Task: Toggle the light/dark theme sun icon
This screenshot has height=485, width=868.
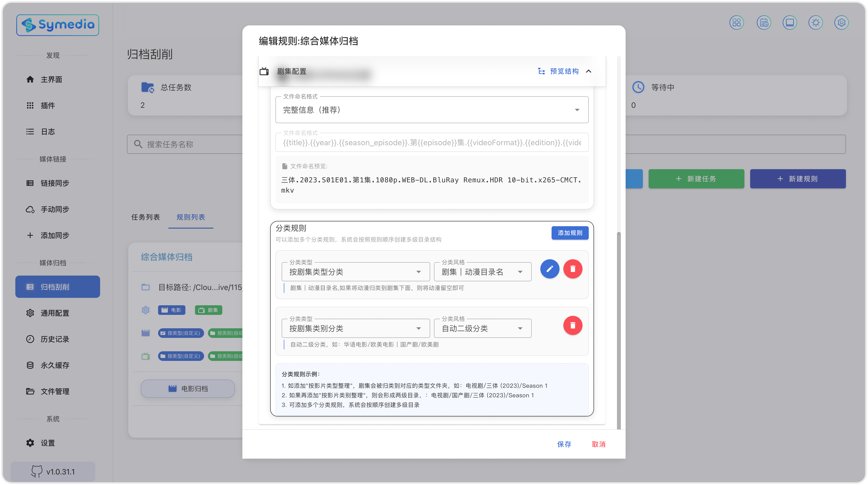Action: pyautogui.click(x=816, y=23)
